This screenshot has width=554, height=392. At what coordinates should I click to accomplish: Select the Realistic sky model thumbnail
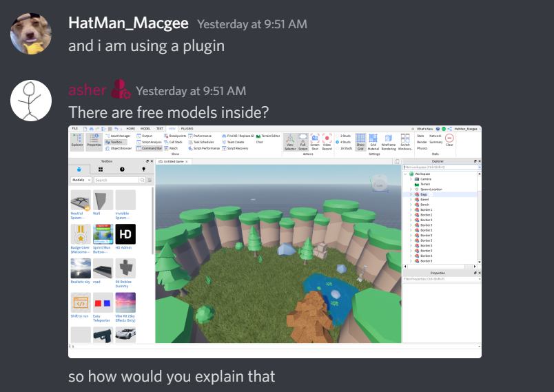pyautogui.click(x=81, y=269)
